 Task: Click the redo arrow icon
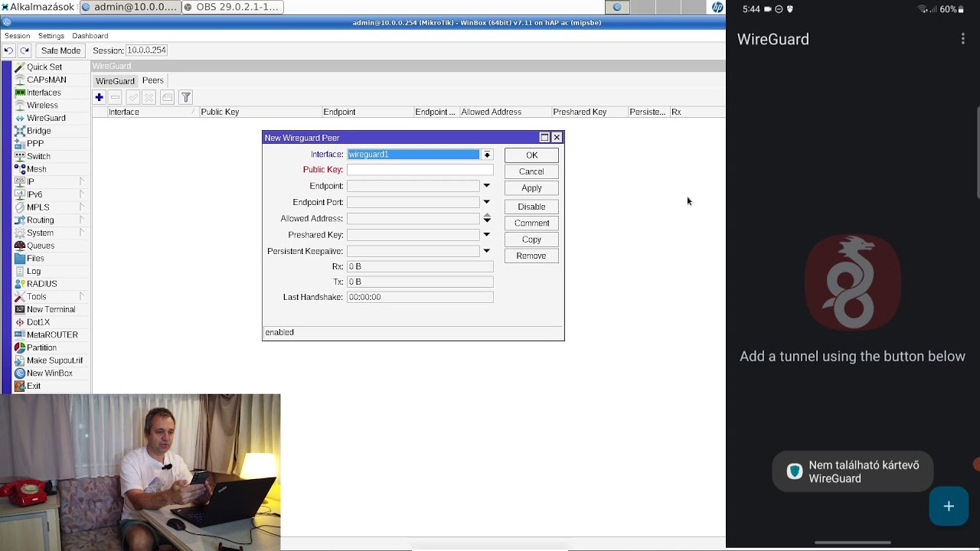point(24,51)
